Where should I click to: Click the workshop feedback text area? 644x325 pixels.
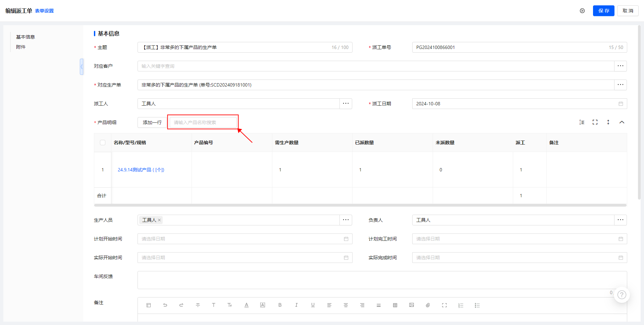click(382, 280)
